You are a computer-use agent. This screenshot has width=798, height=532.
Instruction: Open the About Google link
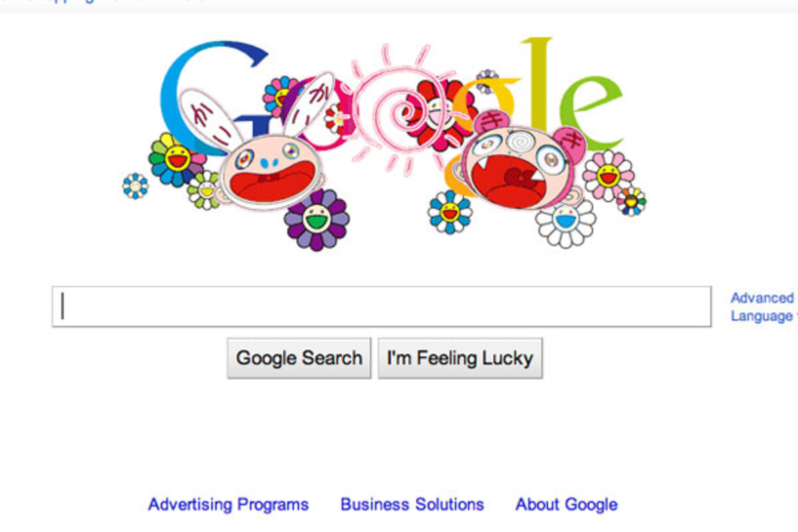(567, 505)
